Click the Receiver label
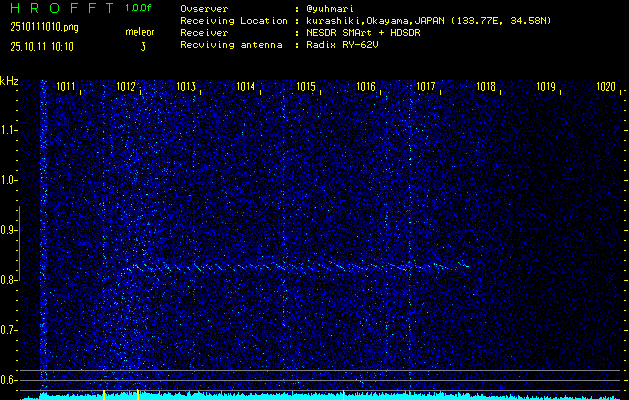Screen dimensions: 629x400 pyautogui.click(x=204, y=33)
